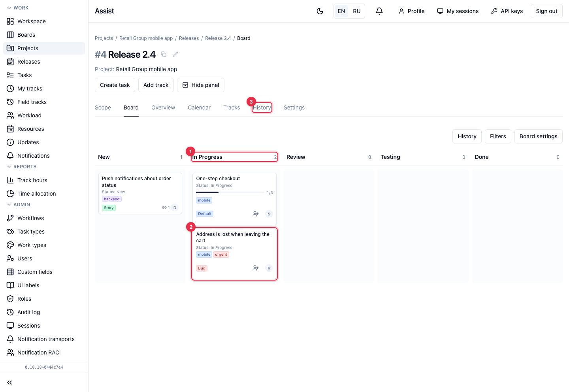Switch to the Scope tab

pos(103,107)
